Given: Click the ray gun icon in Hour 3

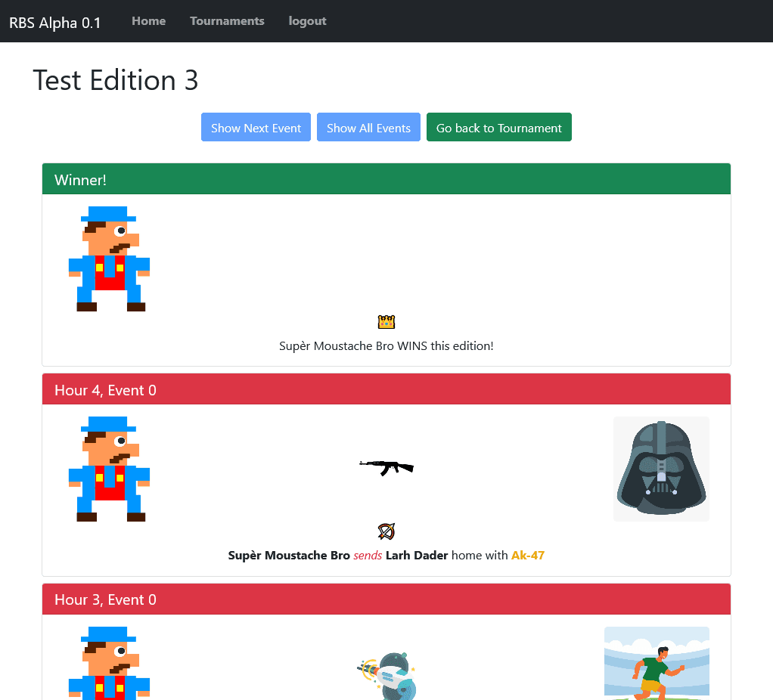Looking at the screenshot, I should 386,676.
